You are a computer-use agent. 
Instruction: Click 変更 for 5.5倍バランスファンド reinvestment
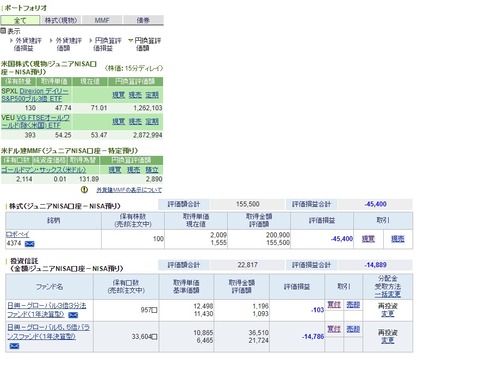pos(387,341)
